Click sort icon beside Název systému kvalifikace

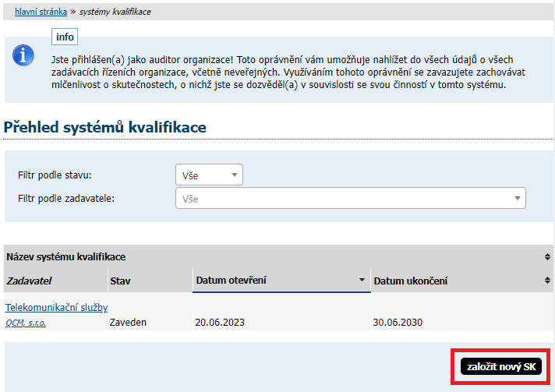pyautogui.click(x=546, y=256)
